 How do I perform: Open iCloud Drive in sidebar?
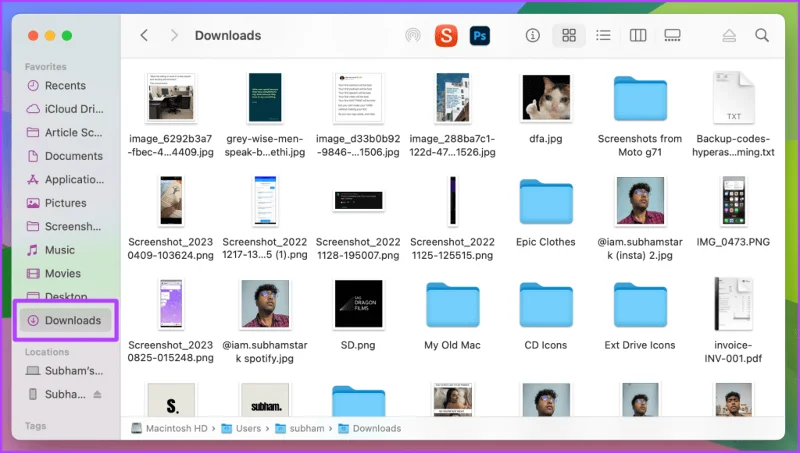(64, 109)
